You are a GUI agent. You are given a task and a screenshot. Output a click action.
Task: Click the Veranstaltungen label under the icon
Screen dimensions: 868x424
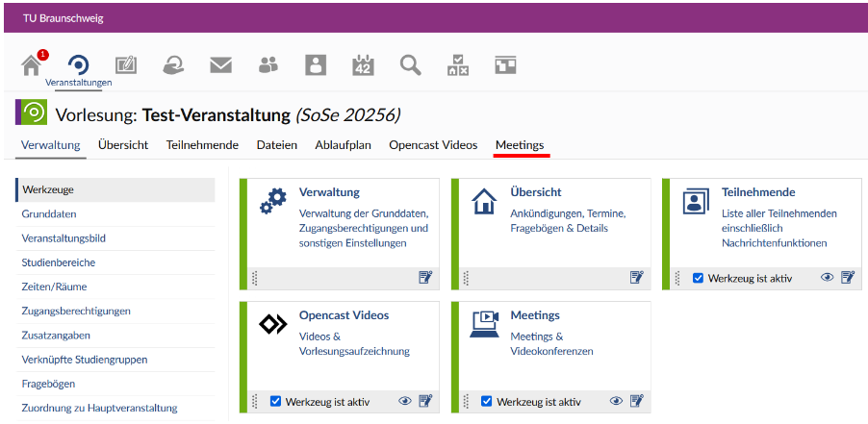(x=79, y=83)
